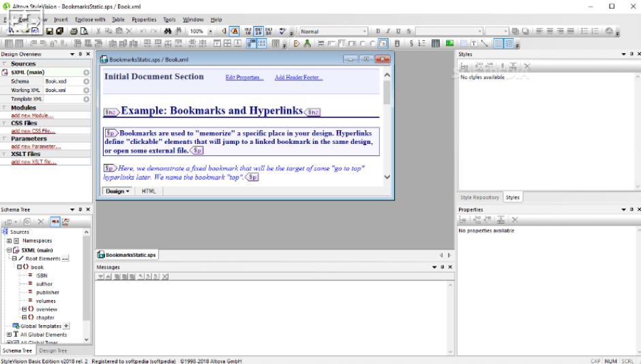The image size is (641, 364).
Task: Collapse the $XML (main) tree node
Action: (9, 250)
